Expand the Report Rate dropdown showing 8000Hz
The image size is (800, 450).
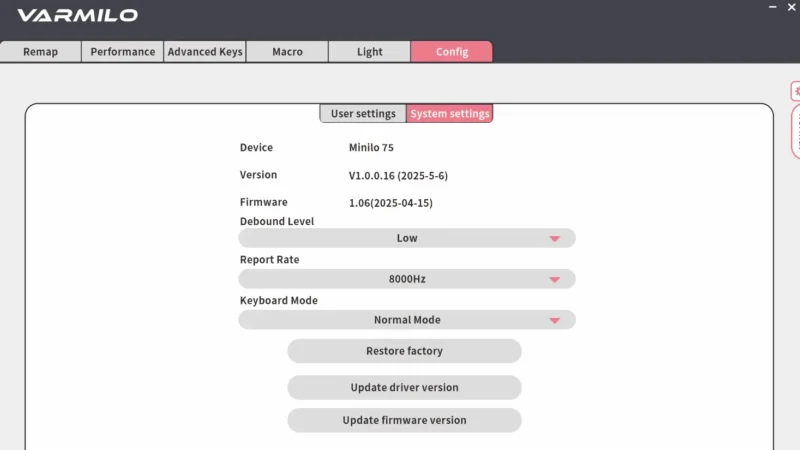(x=407, y=279)
